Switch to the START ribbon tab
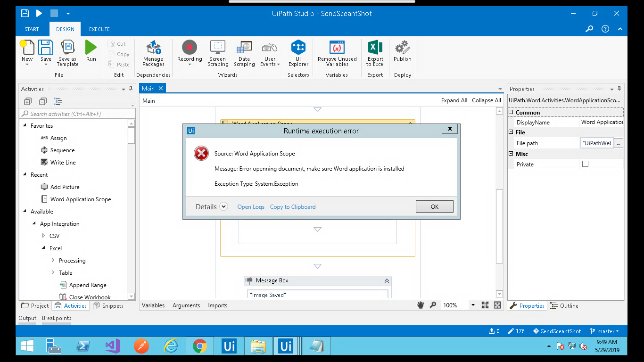Screen dimensions: 644x362 [x=32, y=29]
